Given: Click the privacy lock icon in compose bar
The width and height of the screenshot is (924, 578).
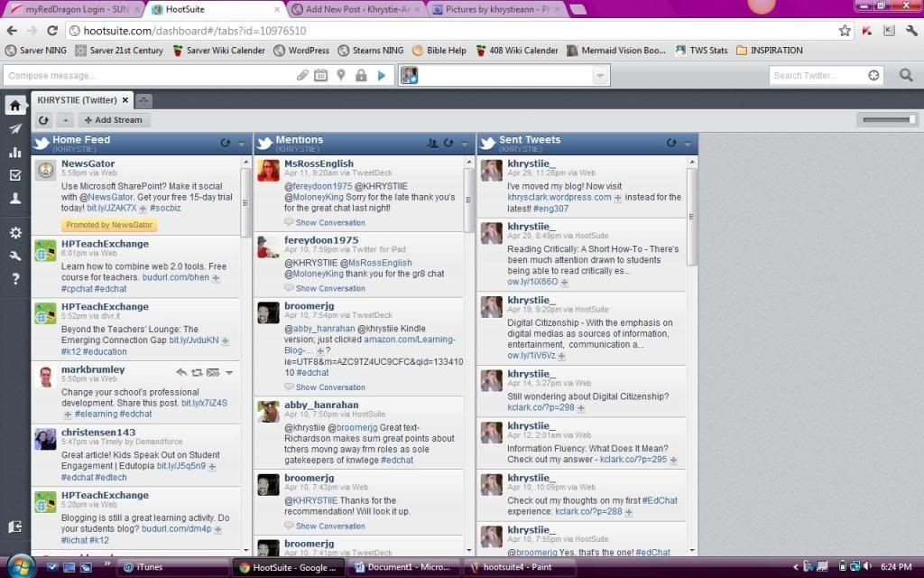Looking at the screenshot, I should click(x=361, y=76).
